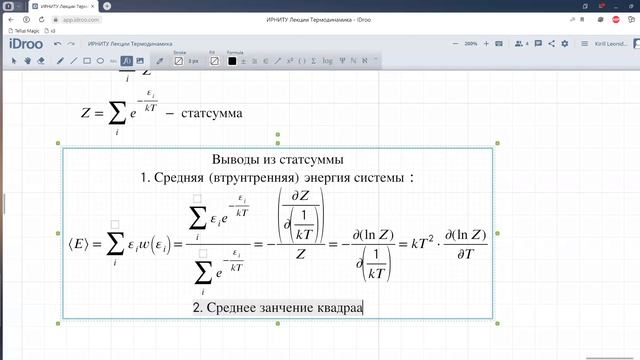640x360 pixels.
Task: Click the red adblock extension icon
Action: point(616,20)
